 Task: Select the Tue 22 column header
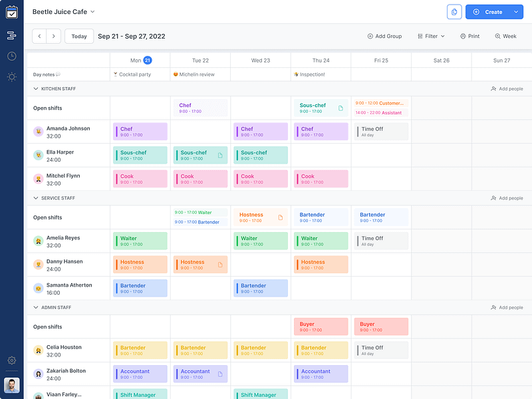pyautogui.click(x=200, y=61)
